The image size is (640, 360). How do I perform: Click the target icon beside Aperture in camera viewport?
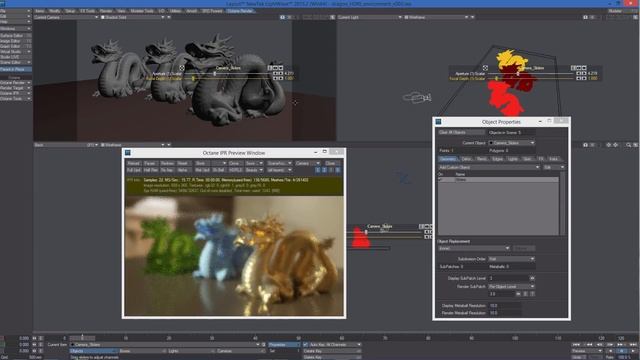click(182, 68)
